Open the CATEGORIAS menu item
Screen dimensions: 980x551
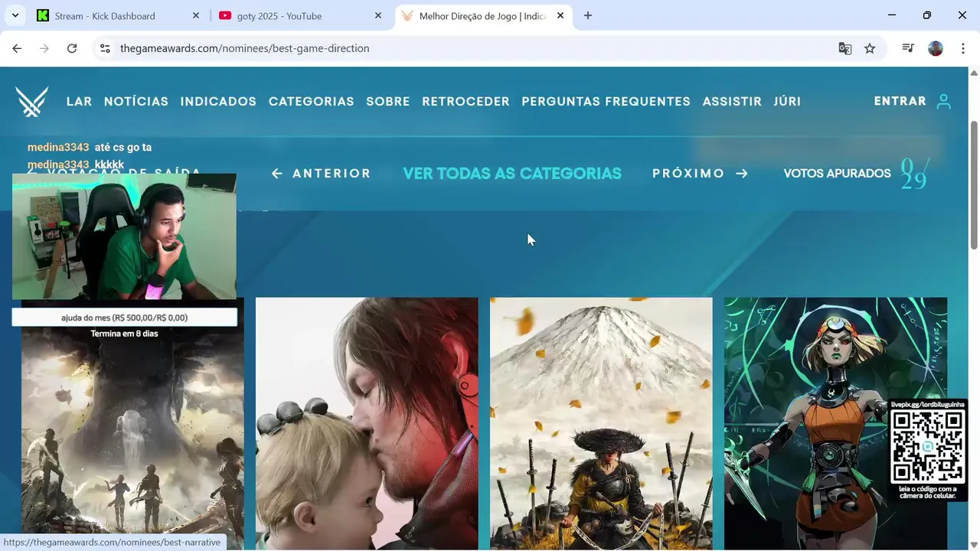(311, 101)
